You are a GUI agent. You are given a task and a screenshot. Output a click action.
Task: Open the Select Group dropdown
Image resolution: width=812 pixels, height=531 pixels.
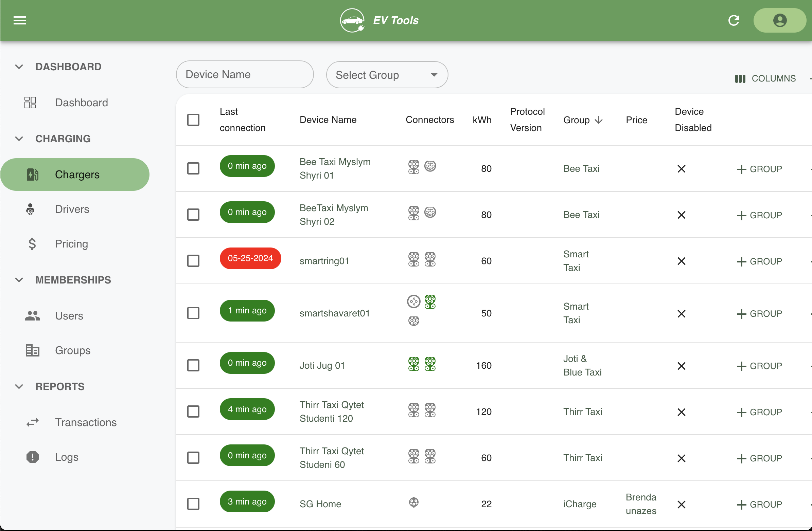[387, 74]
